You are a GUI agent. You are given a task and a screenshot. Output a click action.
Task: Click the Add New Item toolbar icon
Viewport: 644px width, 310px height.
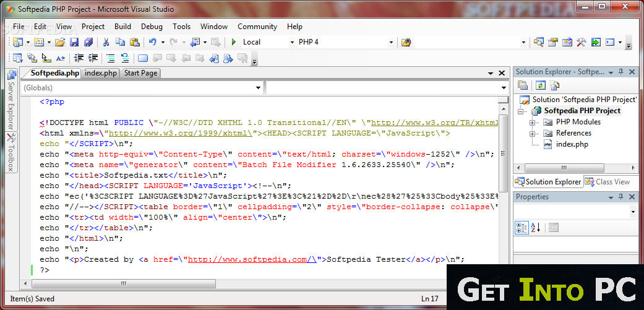click(x=39, y=42)
